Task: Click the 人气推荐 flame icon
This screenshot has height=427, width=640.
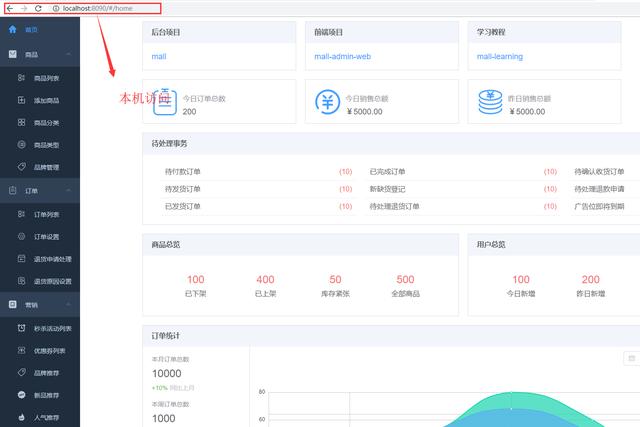Action: click(22, 417)
